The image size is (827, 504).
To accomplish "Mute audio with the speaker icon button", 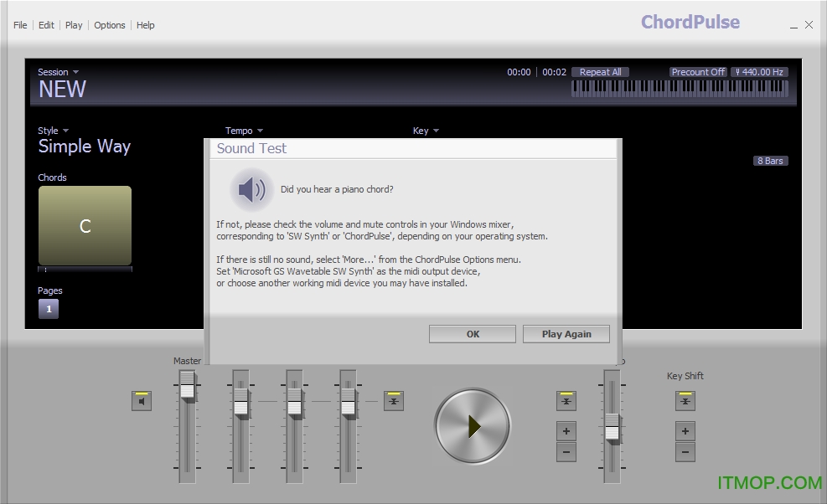I will point(142,401).
